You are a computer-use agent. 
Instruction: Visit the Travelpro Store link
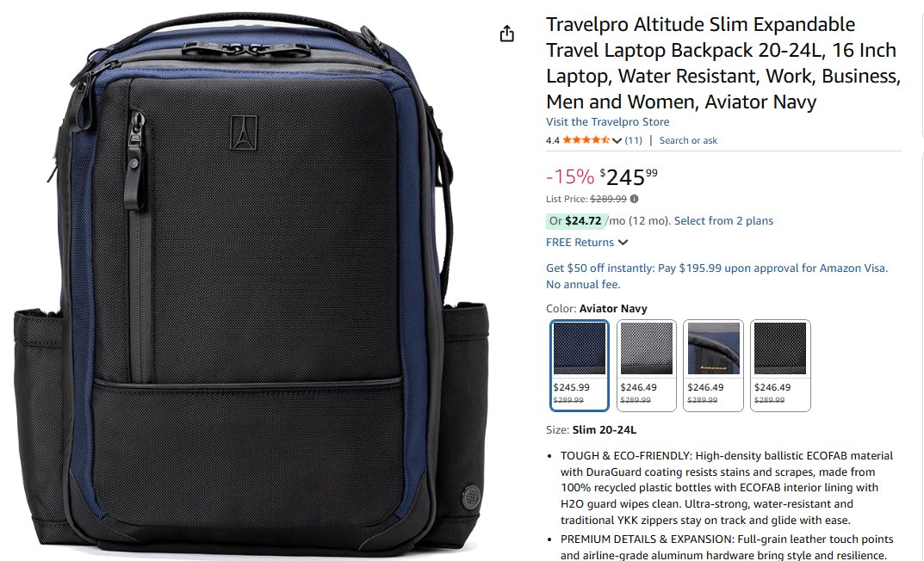pos(608,122)
